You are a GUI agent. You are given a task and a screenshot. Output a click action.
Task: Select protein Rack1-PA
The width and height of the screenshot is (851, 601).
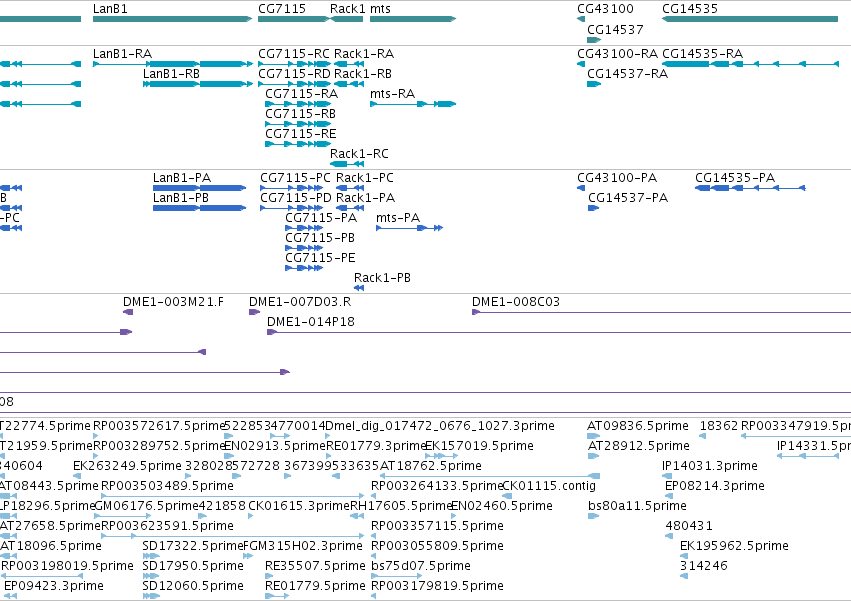pos(350,208)
